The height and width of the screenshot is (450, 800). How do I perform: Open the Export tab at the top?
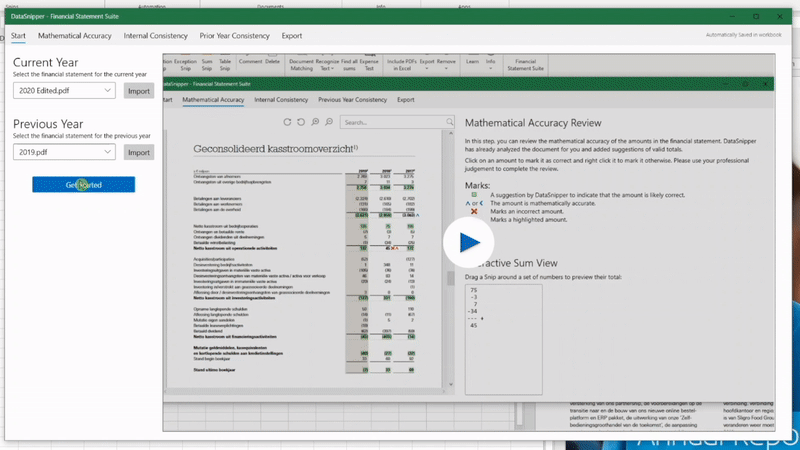(x=292, y=36)
